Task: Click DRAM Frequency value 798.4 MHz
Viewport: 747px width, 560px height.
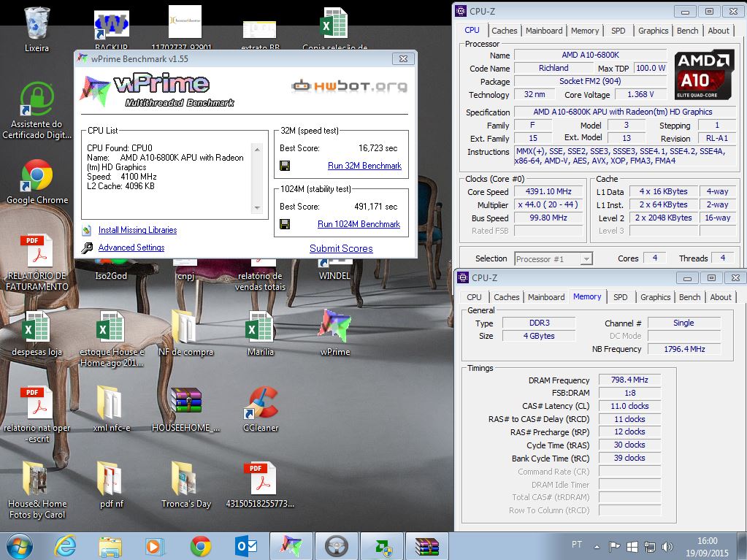Action: click(629, 380)
